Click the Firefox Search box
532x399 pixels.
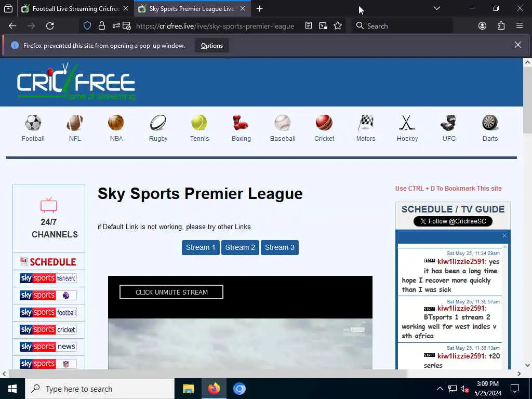pyautogui.click(x=403, y=26)
